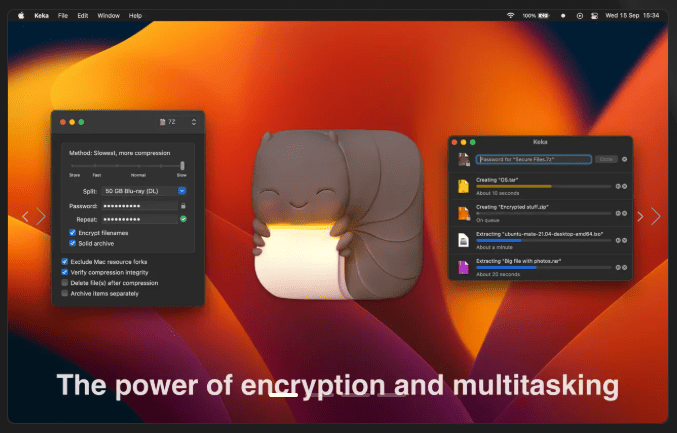Open the Window menu

click(x=108, y=16)
